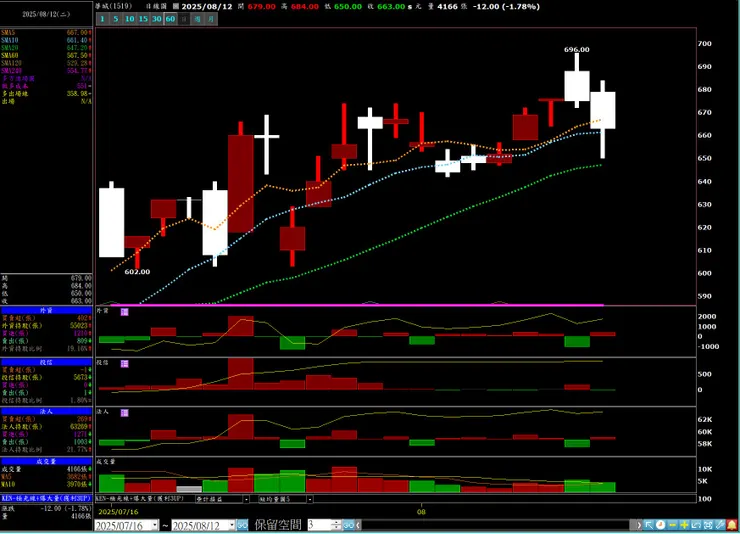Select the KEN-極光線+爆大量 blue indicator header

[x=46, y=499]
